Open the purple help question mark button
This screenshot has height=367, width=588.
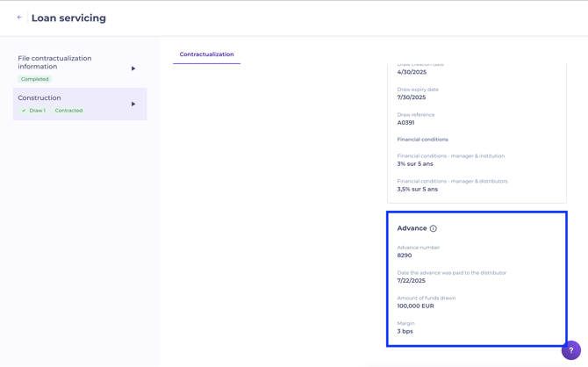570,350
